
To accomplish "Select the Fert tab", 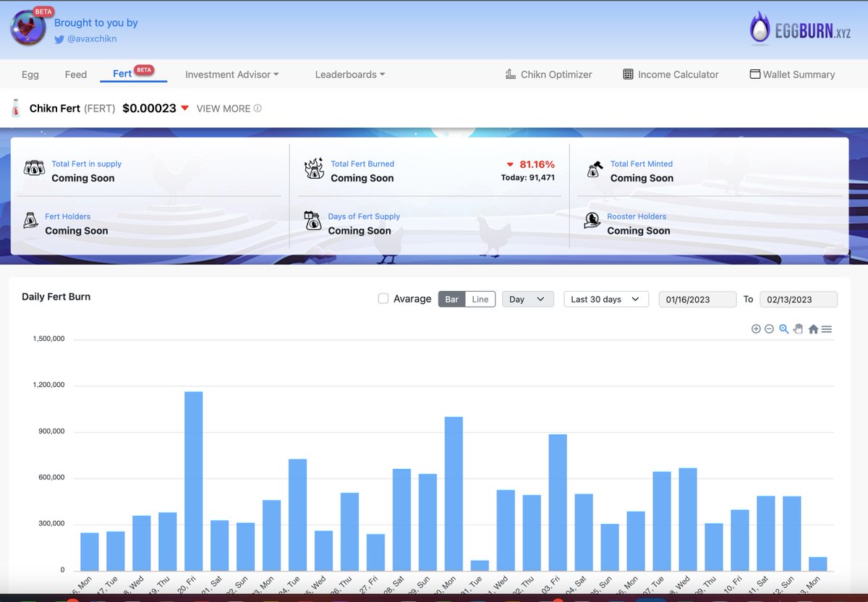I will [x=132, y=73].
